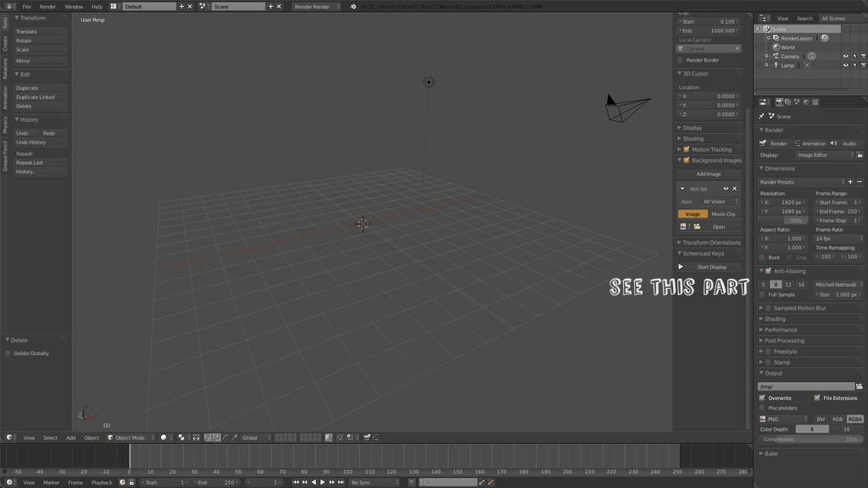Image resolution: width=868 pixels, height=488 pixels.
Task: Click the Start Display button
Action: 709,267
